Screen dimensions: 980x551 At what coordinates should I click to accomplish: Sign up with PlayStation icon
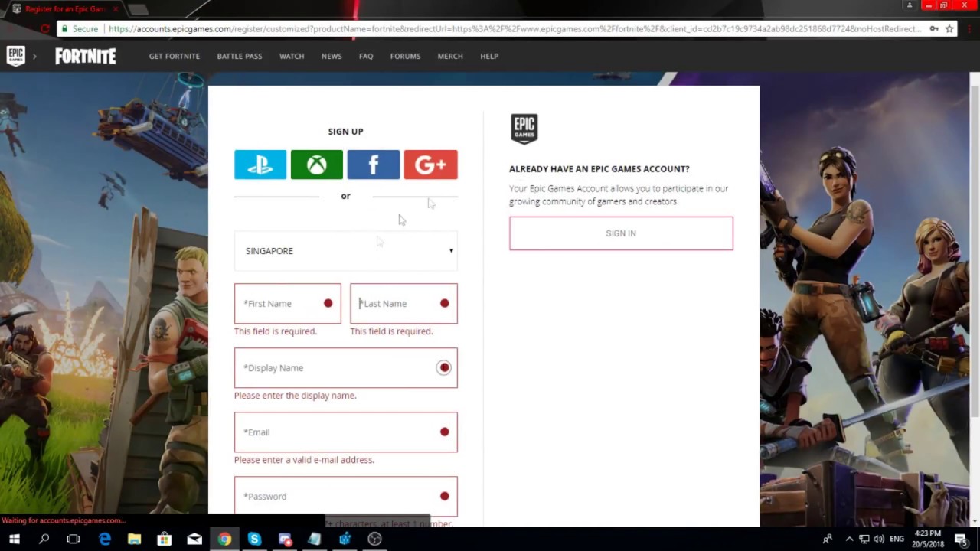[260, 165]
